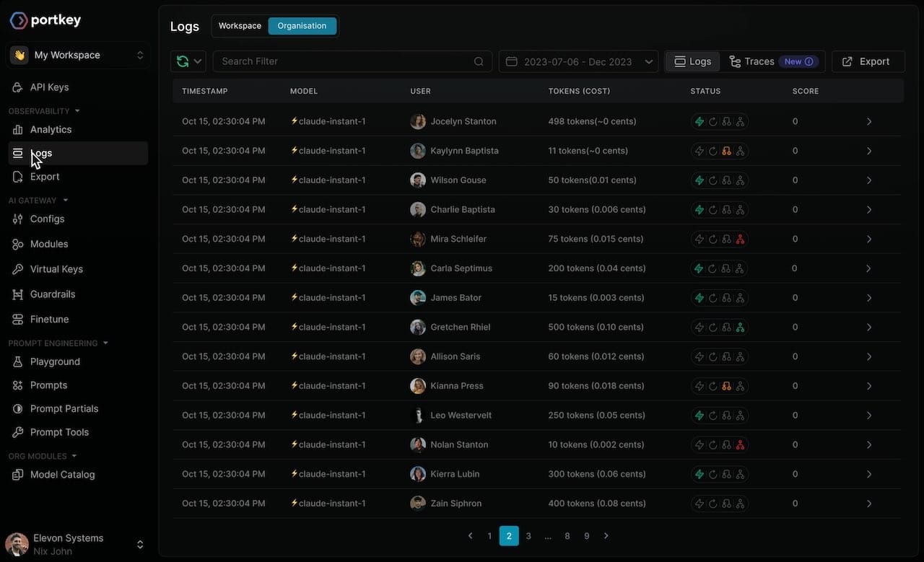Click the refresh logs icon
Viewport: 924px width, 562px height.
point(183,62)
